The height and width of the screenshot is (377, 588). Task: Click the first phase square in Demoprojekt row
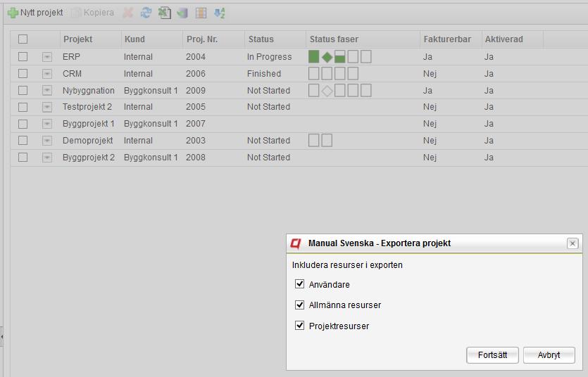(314, 141)
